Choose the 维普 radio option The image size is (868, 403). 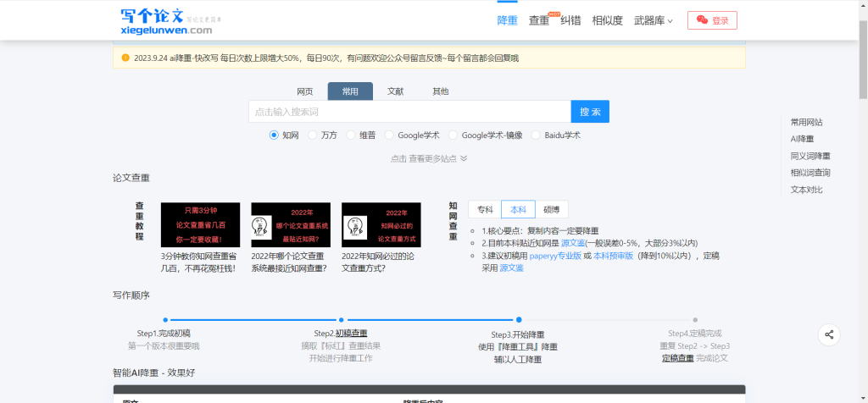point(351,135)
